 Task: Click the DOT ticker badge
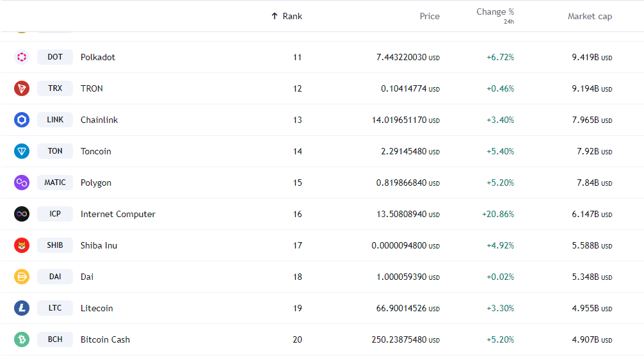55,57
